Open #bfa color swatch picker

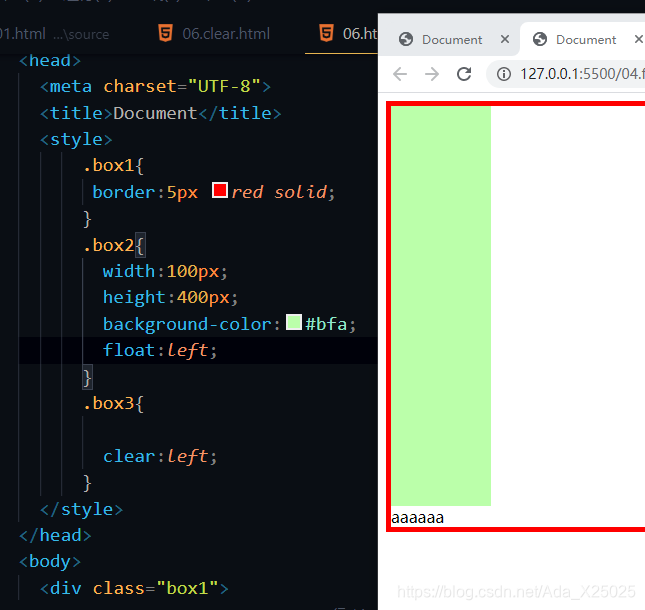[x=294, y=322]
